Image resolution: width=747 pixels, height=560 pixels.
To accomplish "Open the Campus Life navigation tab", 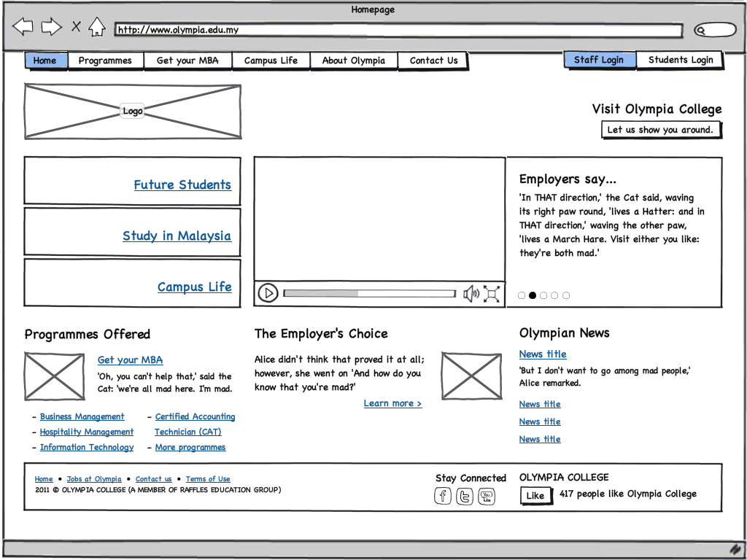I will point(271,61).
